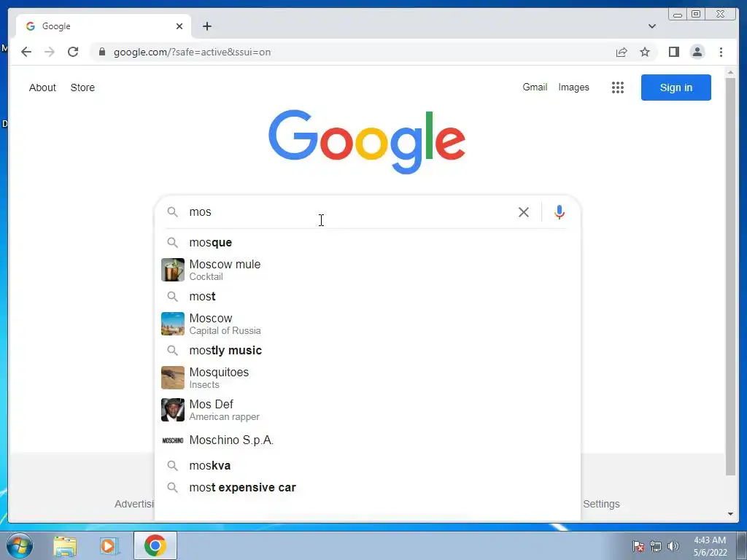Screen dimensions: 747x560
Task: Open the Images link
Action: point(573,87)
